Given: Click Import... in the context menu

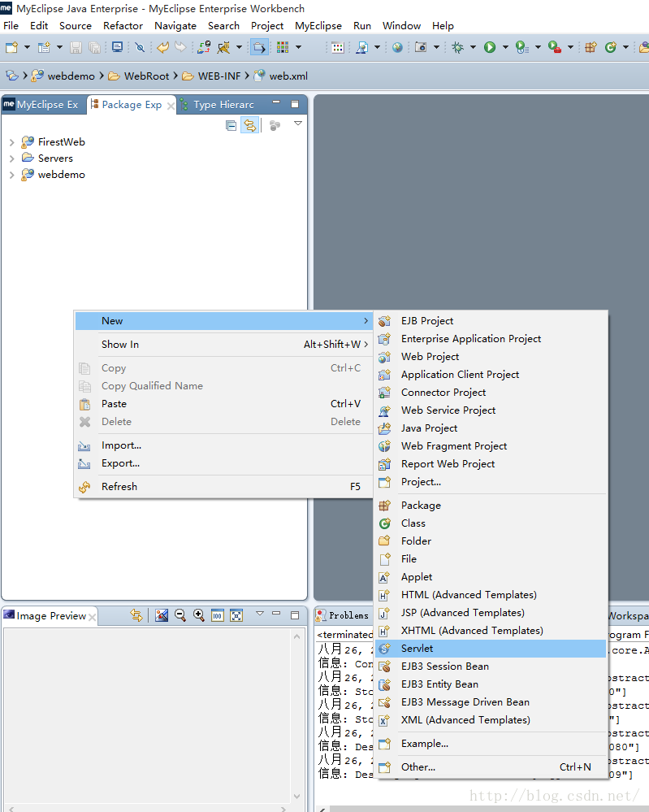Looking at the screenshot, I should coord(223,445).
